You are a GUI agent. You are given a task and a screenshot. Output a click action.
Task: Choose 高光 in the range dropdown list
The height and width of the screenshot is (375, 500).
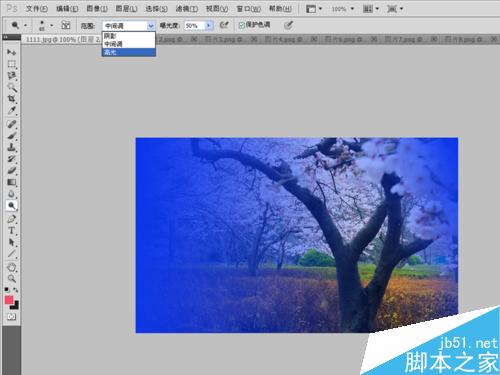point(129,52)
